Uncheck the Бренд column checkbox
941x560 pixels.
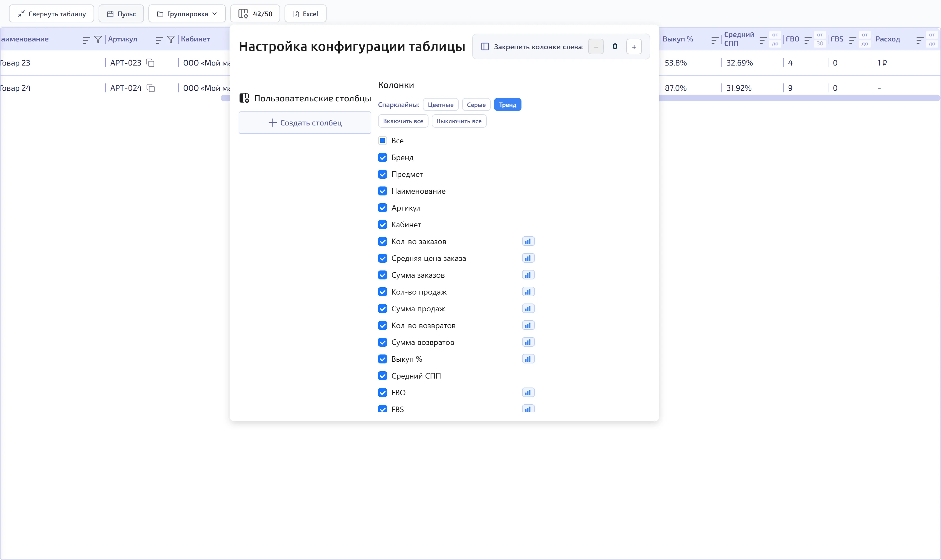pos(382,157)
